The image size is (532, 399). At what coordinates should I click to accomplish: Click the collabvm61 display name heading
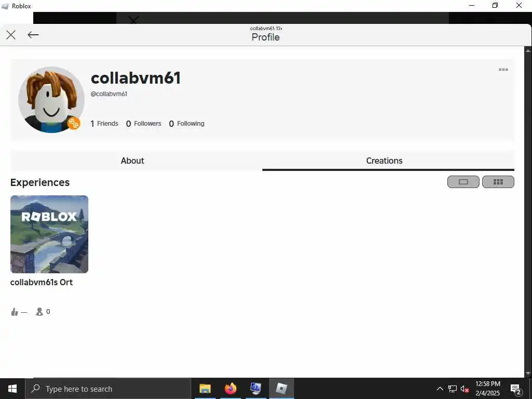(x=136, y=78)
